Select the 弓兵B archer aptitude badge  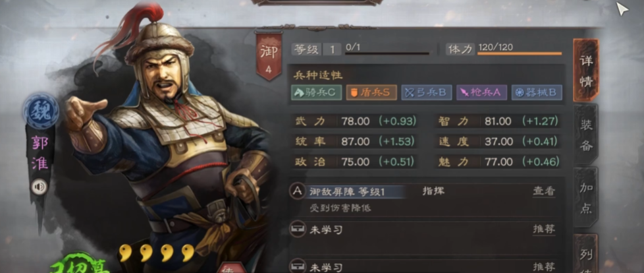(x=426, y=92)
